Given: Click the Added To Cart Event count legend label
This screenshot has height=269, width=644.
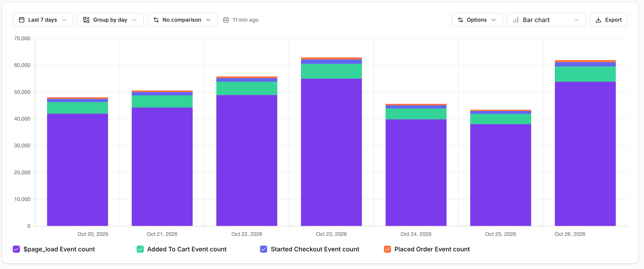Looking at the screenshot, I should [x=187, y=249].
